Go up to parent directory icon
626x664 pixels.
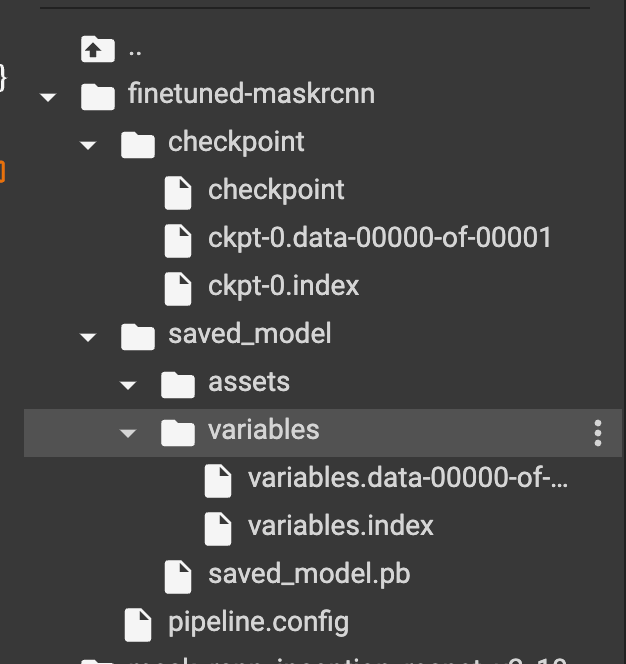coord(98,49)
